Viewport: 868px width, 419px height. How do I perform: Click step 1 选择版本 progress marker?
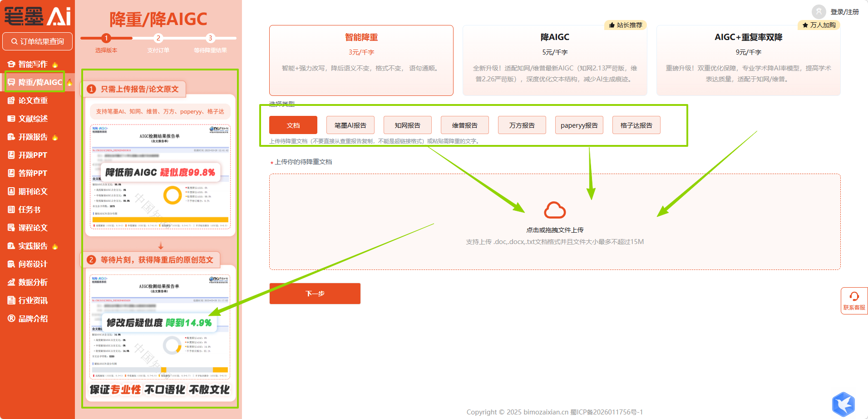coord(106,38)
